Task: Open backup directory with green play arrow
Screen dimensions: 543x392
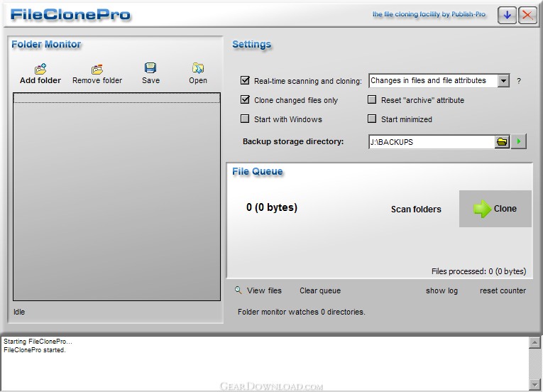Action: pos(519,141)
